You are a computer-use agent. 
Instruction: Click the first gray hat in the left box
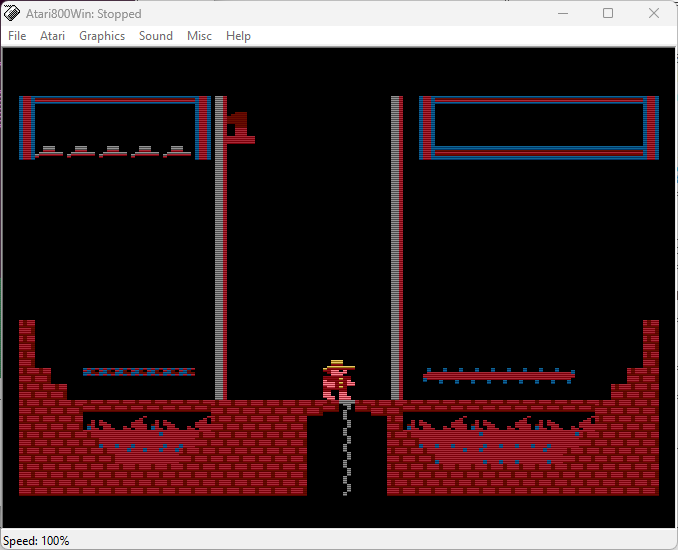pyautogui.click(x=49, y=151)
